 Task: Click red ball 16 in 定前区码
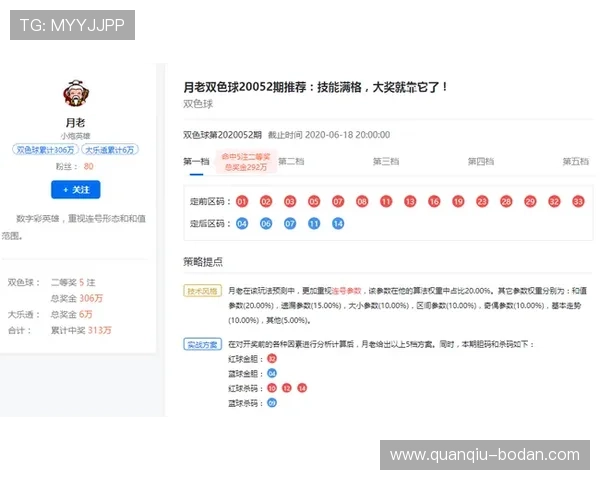pyautogui.click(x=434, y=201)
